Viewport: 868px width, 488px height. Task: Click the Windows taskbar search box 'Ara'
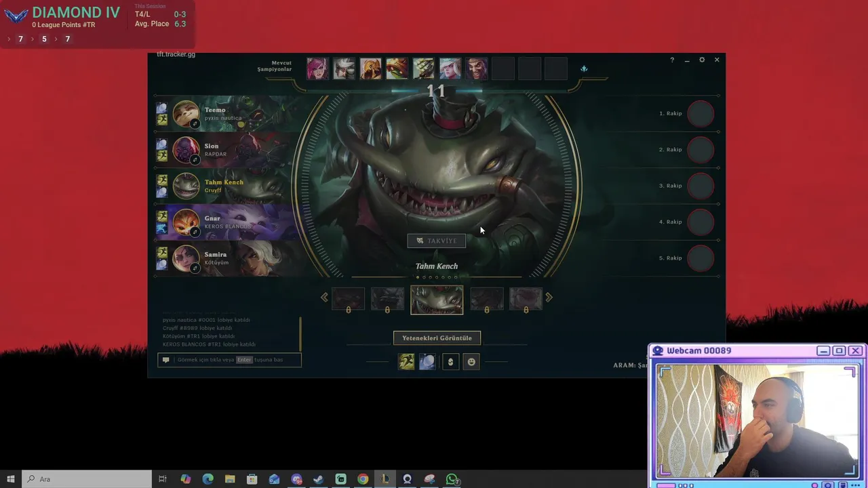click(x=87, y=479)
